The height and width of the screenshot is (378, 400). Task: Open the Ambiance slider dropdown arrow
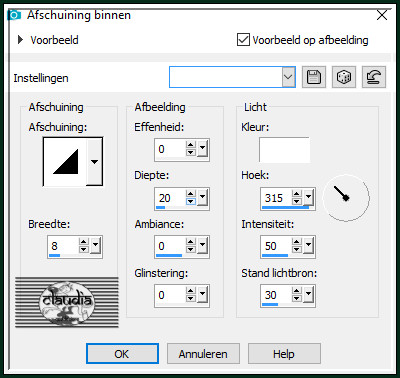[x=202, y=244]
